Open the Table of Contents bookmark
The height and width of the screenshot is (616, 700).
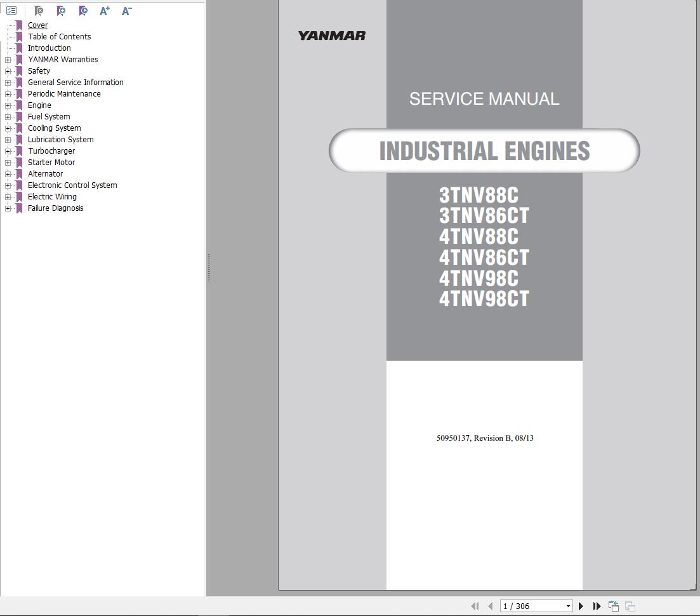(x=60, y=37)
